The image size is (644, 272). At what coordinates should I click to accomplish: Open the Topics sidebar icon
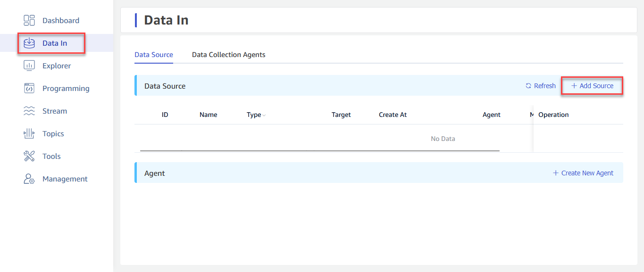click(x=29, y=133)
